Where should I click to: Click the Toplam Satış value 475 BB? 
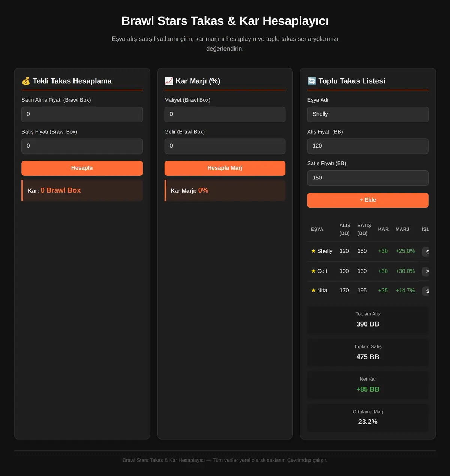click(x=368, y=357)
